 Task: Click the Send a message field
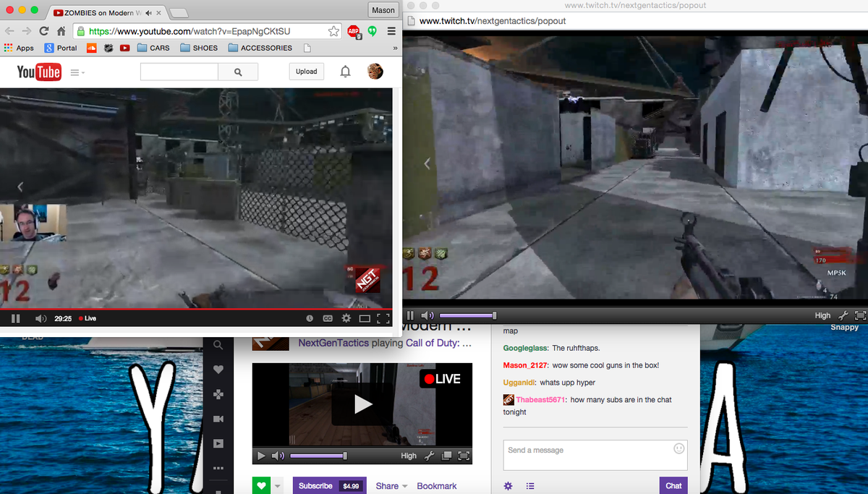point(595,455)
